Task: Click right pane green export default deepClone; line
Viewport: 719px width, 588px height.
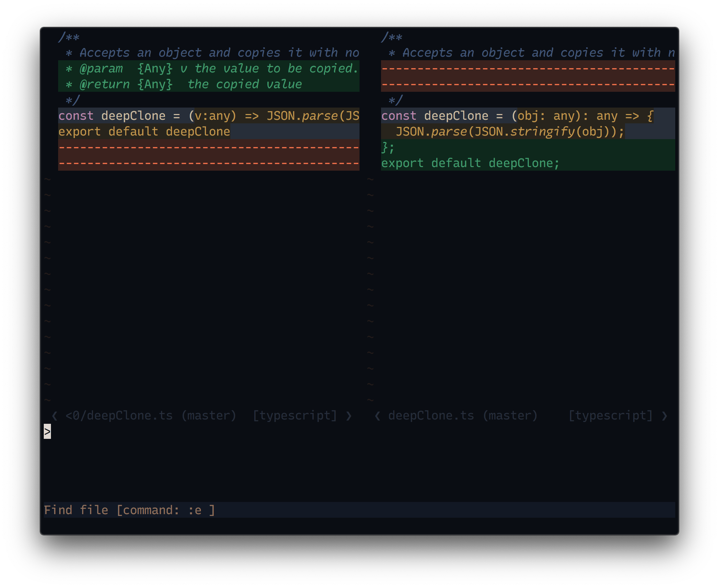Action: click(470, 163)
